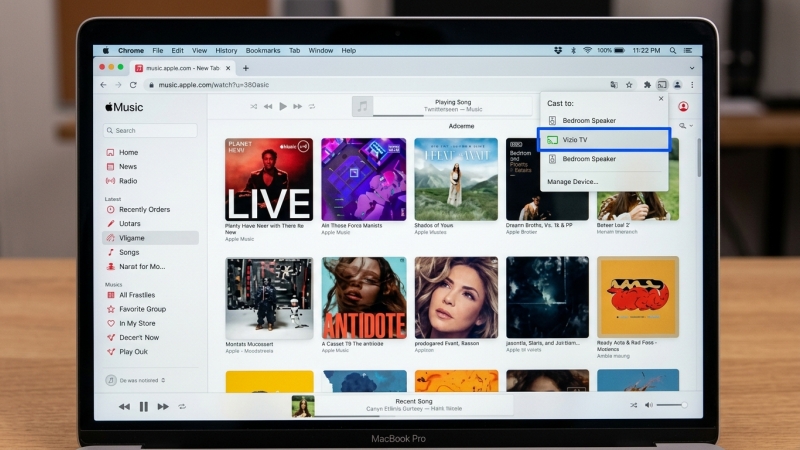This screenshot has width=800, height=450.
Task: Open Chrome three-dot menu
Action: point(692,85)
